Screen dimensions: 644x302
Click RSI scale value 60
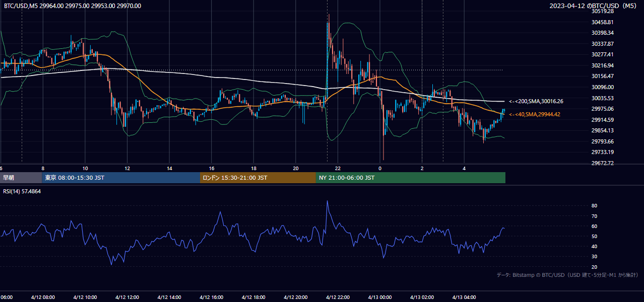click(x=594, y=226)
